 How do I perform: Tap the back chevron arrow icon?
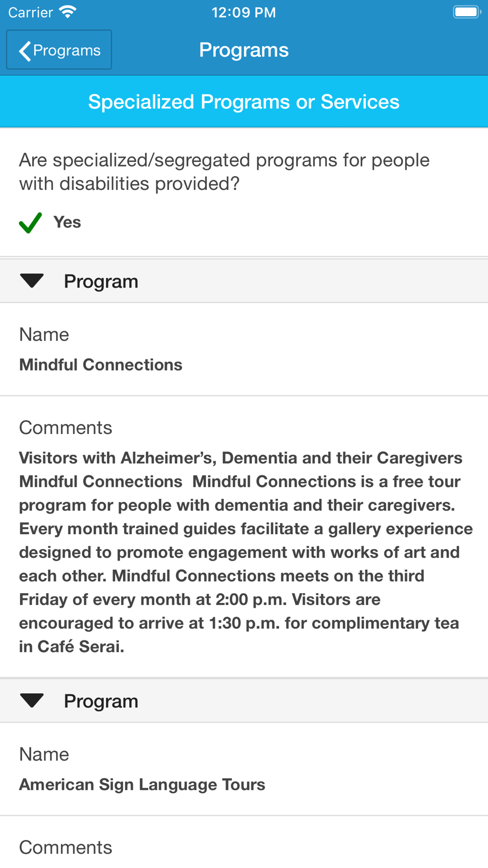click(x=25, y=51)
